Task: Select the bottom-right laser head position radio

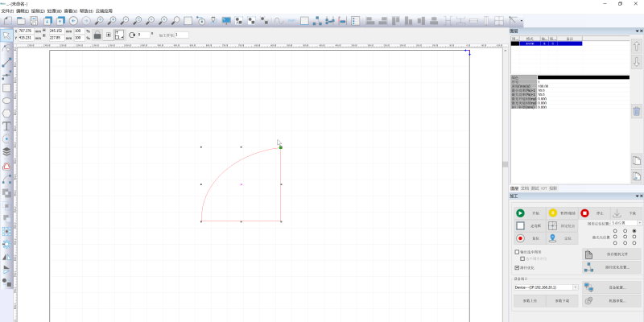Action: click(x=634, y=243)
